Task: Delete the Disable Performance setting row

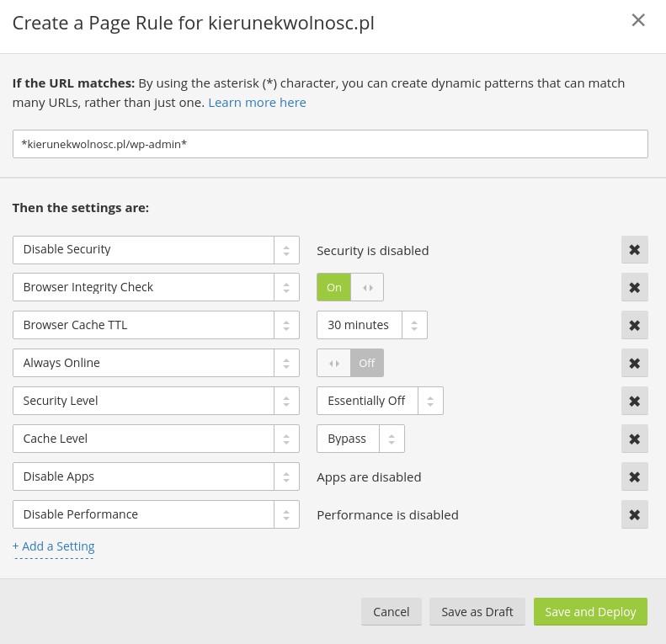Action: pyautogui.click(x=634, y=515)
